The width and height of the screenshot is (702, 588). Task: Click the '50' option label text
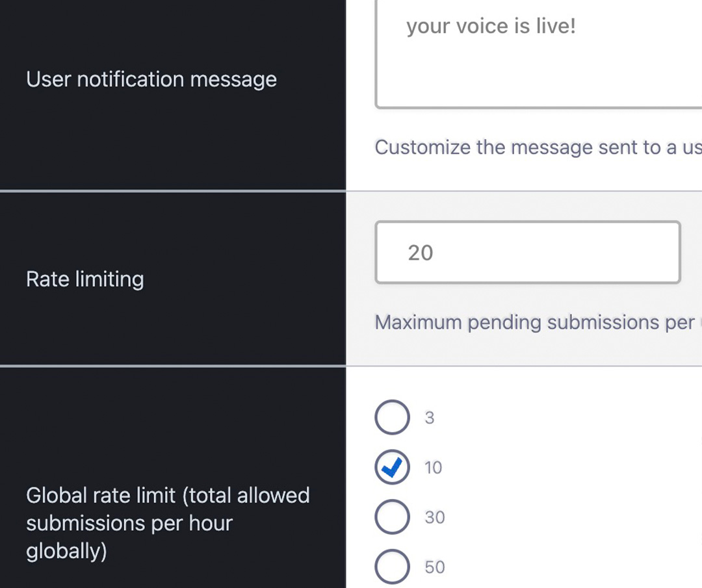(x=435, y=567)
